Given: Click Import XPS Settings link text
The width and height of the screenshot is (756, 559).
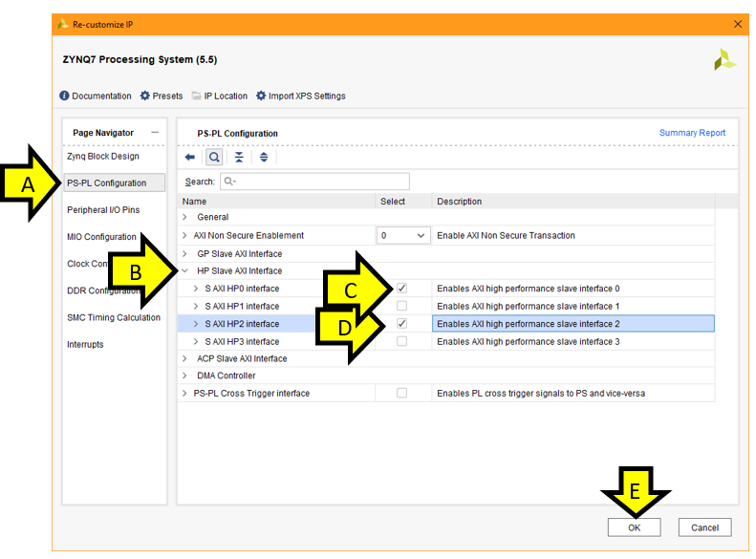Looking at the screenshot, I should pos(307,96).
